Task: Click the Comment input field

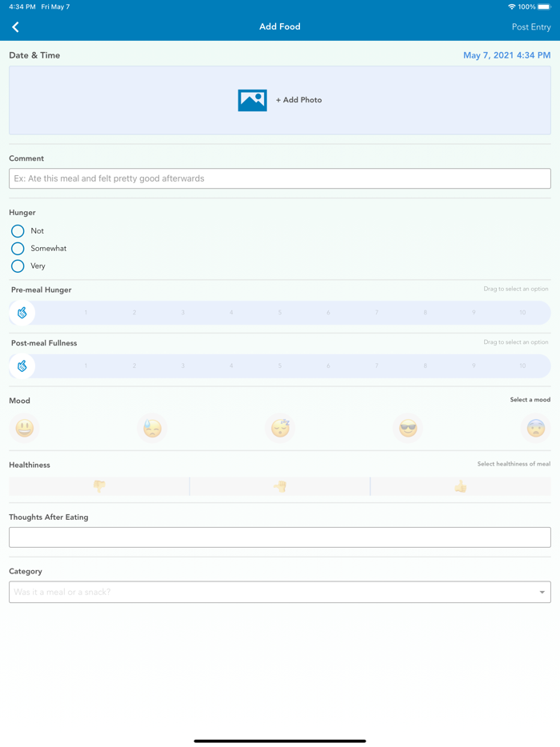Action: [x=280, y=178]
